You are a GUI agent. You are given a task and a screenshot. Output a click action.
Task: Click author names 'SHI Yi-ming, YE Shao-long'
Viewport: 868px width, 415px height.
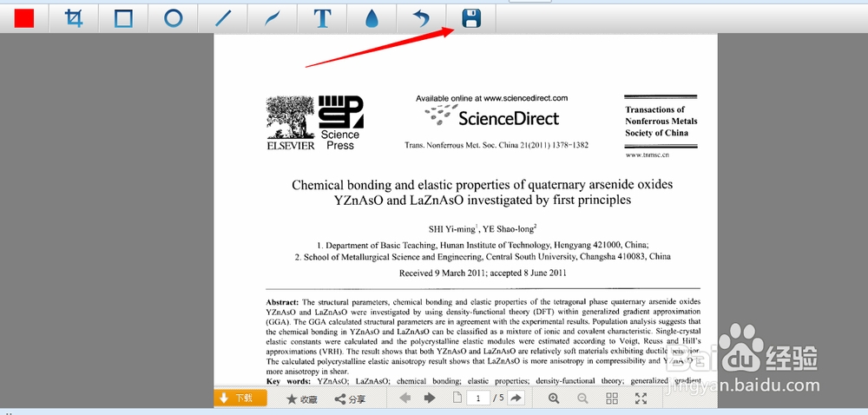(482, 229)
